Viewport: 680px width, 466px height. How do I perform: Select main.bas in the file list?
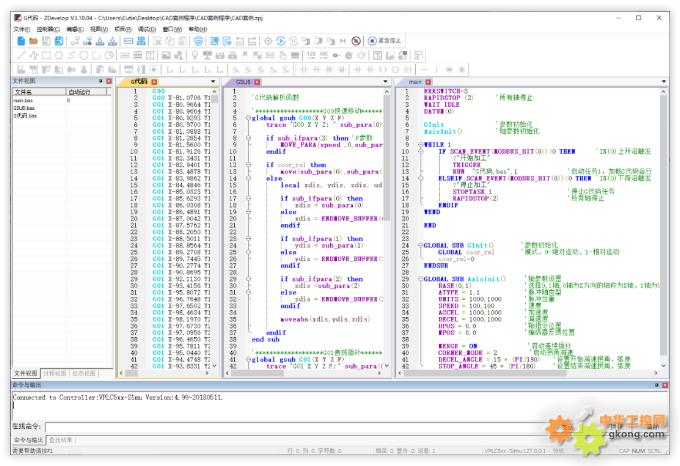tap(23, 100)
